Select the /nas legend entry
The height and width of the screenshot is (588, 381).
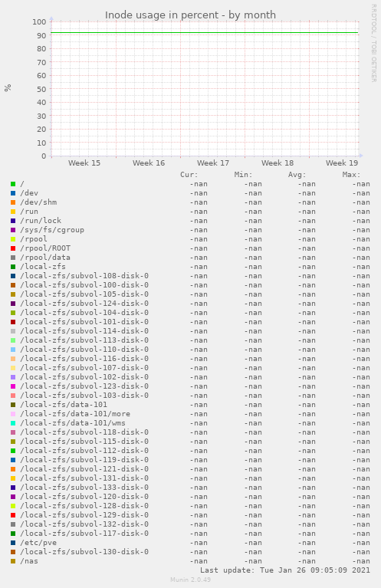(x=29, y=561)
